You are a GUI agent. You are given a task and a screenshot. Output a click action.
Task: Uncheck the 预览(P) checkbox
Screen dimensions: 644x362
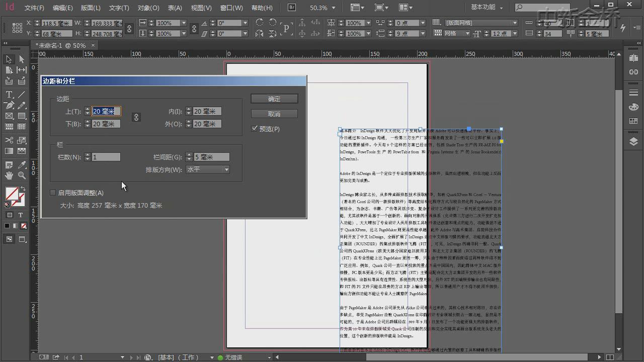tap(255, 129)
